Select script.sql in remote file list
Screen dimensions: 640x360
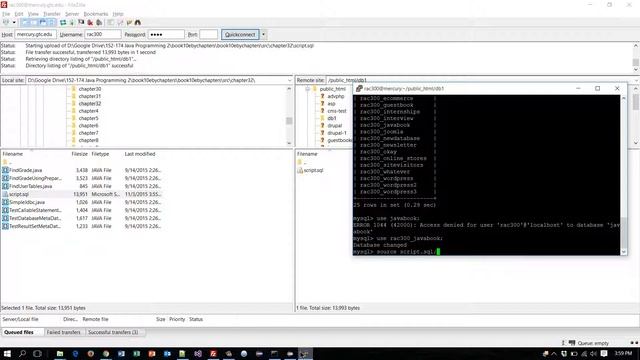pos(313,170)
